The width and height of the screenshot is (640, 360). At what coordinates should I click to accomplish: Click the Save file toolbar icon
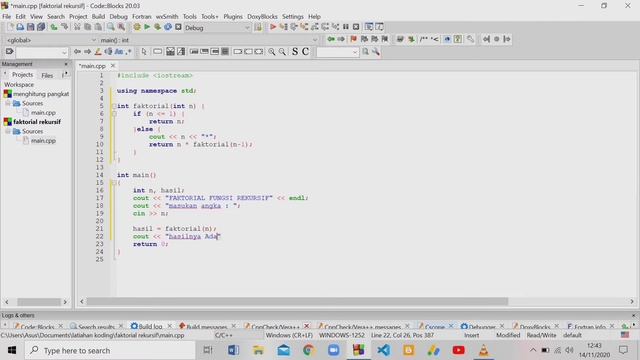pos(31,27)
